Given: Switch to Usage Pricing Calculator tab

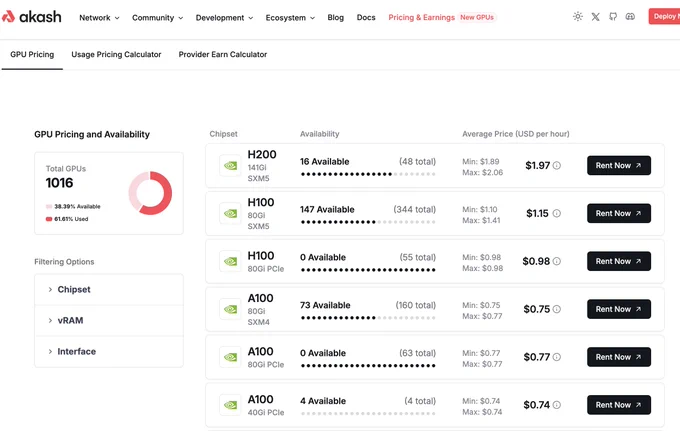Looking at the screenshot, I should [x=116, y=55].
